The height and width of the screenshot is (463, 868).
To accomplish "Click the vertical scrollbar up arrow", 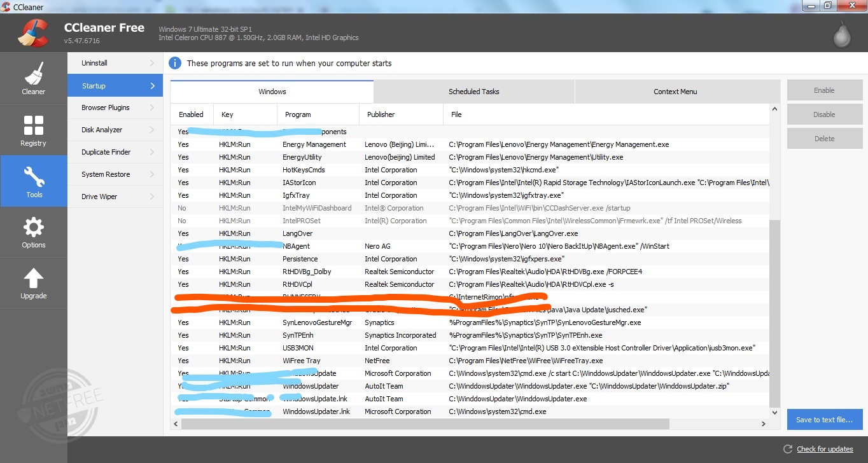I will point(774,109).
